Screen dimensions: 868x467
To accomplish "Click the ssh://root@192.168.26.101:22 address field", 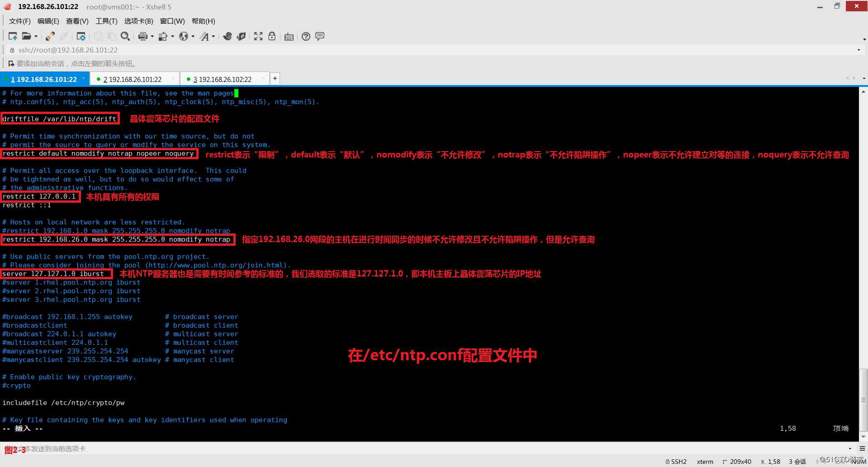I will tap(434, 50).
